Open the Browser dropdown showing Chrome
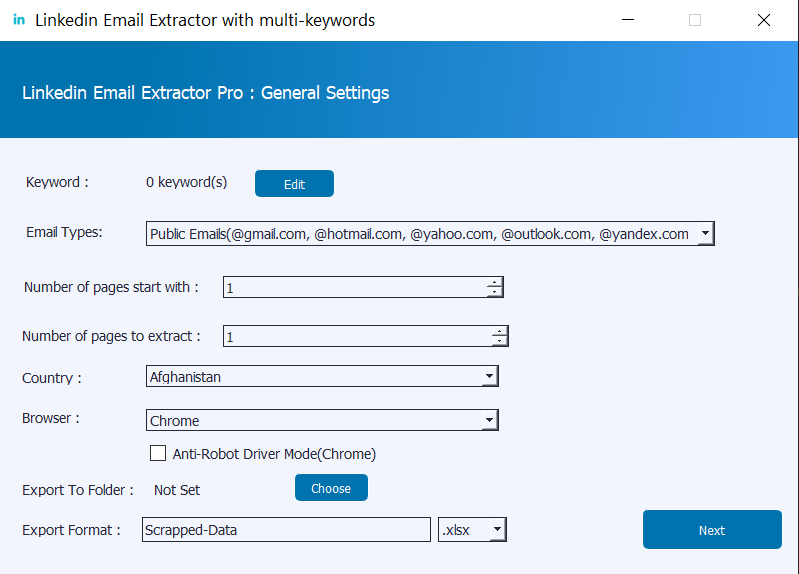799x574 pixels. coord(322,420)
